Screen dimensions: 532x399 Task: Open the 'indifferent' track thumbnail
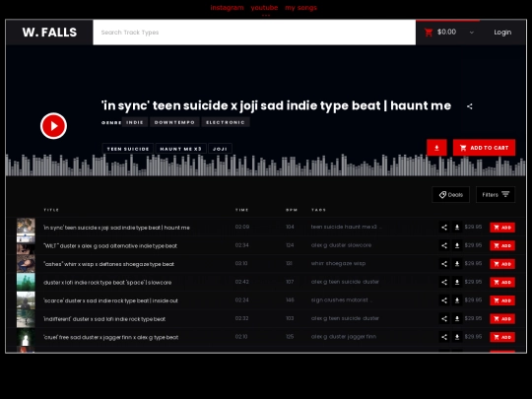[26, 319]
